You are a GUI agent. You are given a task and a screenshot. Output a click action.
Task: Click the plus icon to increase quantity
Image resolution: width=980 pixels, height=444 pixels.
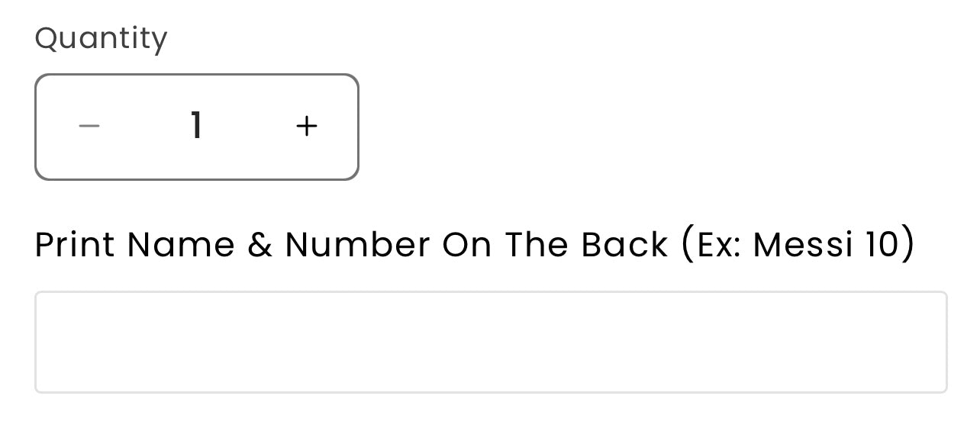306,126
